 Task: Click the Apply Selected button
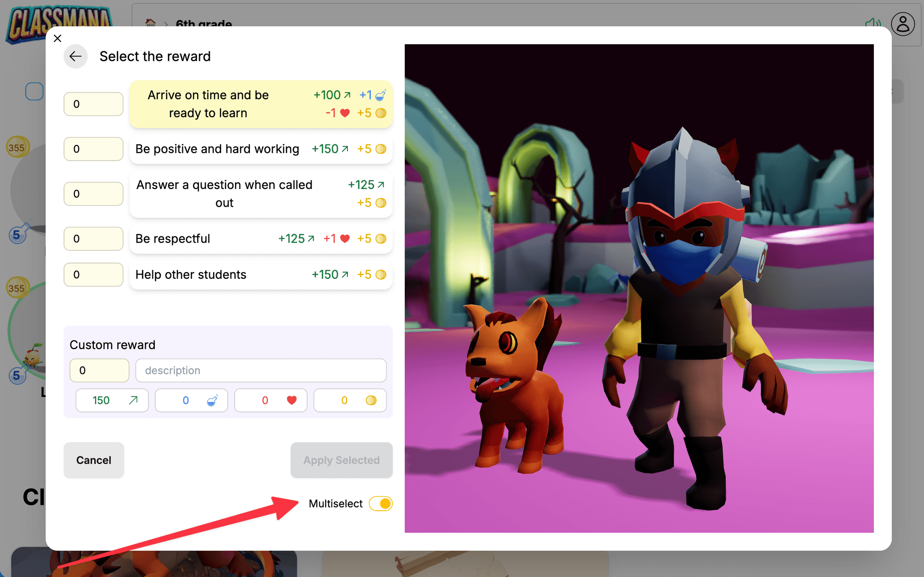tap(342, 460)
